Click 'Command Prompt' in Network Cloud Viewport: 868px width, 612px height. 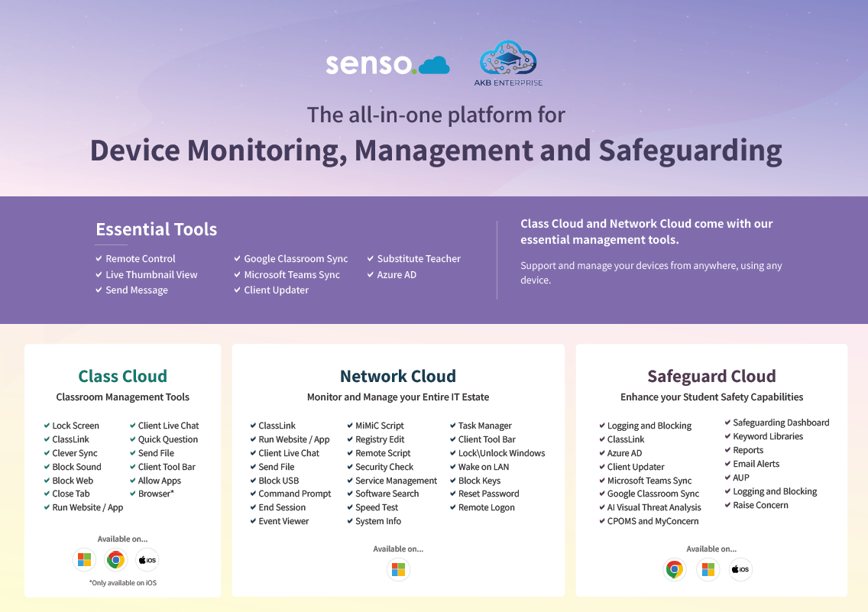(x=294, y=494)
